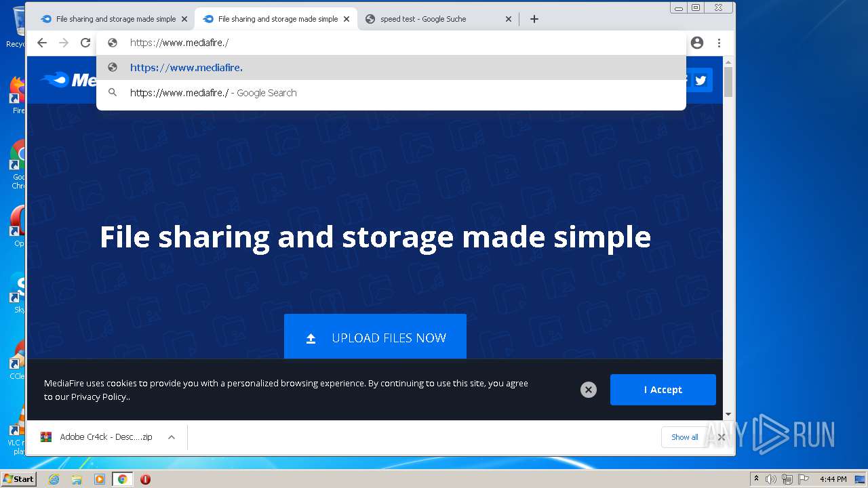Viewport: 868px width, 488px height.
Task: Open the Windows Start menu
Action: click(18, 479)
